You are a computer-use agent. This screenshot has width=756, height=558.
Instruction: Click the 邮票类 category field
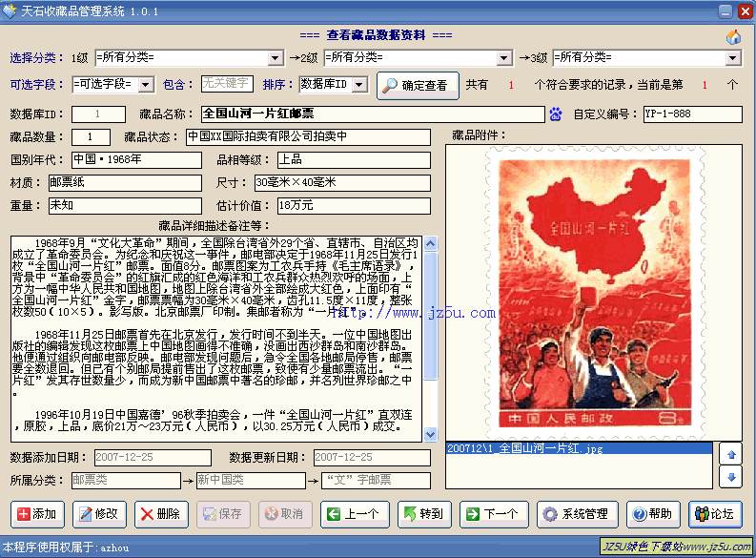pyautogui.click(x=126, y=481)
